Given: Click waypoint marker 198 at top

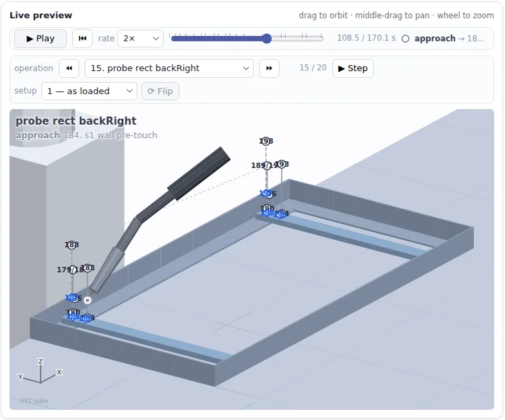Looking at the screenshot, I should (x=266, y=141).
